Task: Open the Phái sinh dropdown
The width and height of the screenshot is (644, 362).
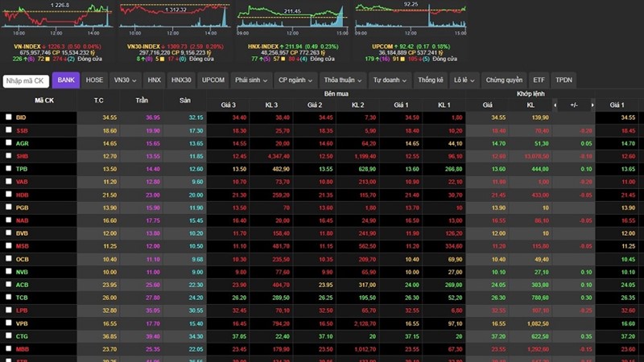Action: click(x=251, y=80)
